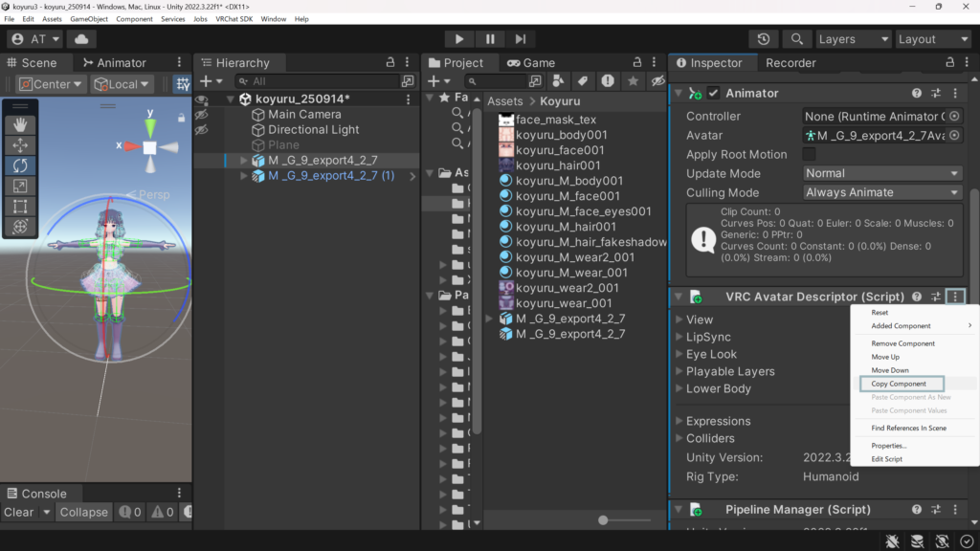
Task: Toggle hidden packages visibility in Project
Action: tap(657, 81)
